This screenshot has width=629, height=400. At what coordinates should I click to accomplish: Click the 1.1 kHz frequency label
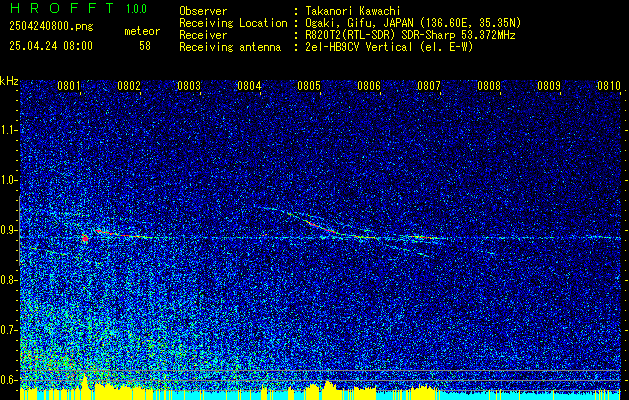[9, 130]
